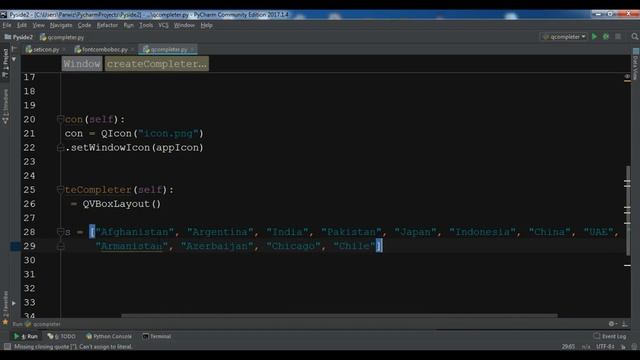
Task: Open the Run tool window tab
Action: click(x=26, y=336)
